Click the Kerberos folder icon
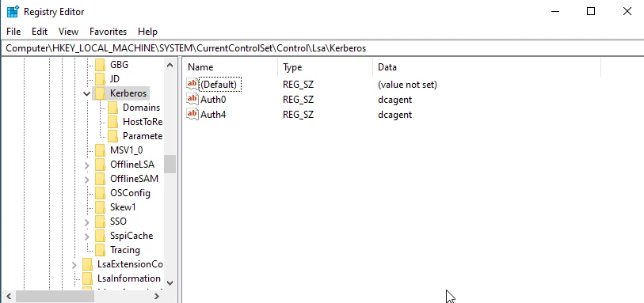This screenshot has height=303, width=644. pos(100,93)
